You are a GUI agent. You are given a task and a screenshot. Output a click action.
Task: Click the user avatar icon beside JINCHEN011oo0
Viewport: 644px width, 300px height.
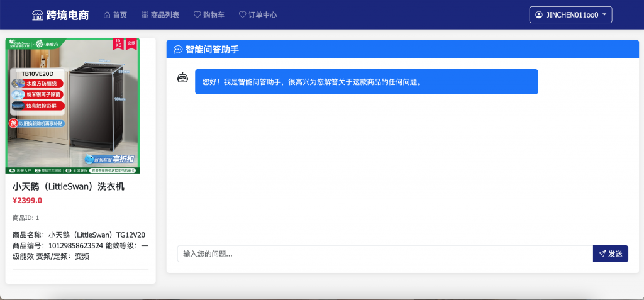[x=539, y=15]
